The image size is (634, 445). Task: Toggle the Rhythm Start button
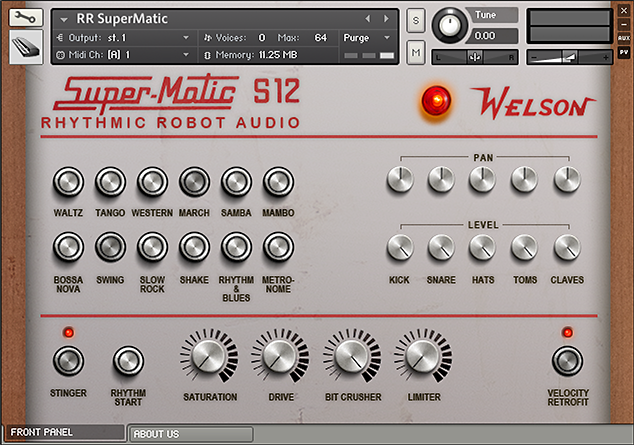pyautogui.click(x=128, y=361)
